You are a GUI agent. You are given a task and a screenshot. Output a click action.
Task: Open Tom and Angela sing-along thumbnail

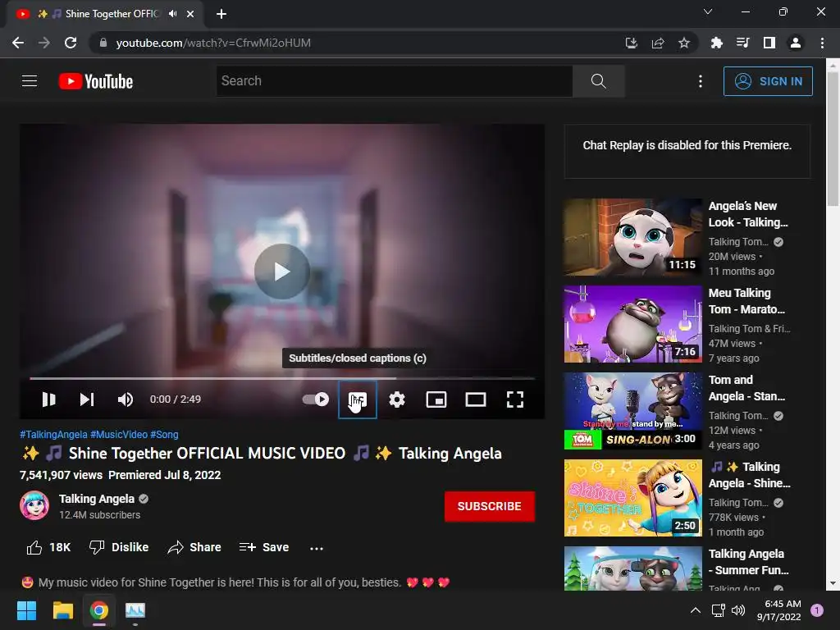[x=632, y=411]
